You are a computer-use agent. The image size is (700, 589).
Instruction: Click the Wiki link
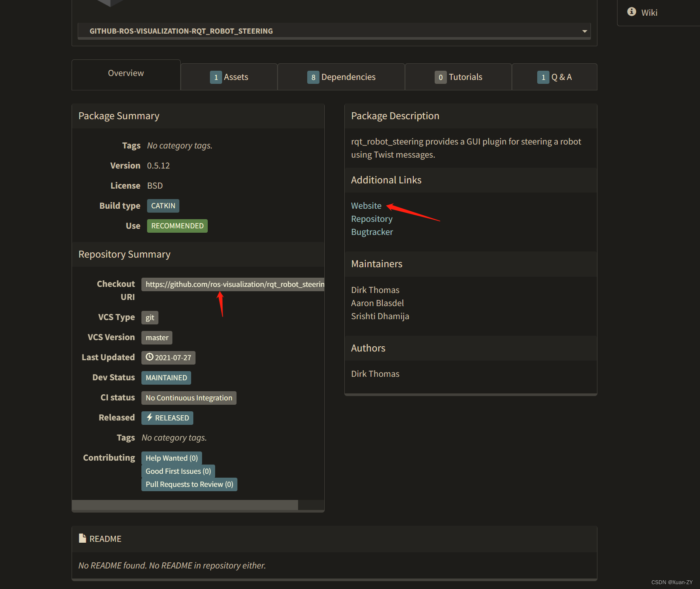[649, 13]
